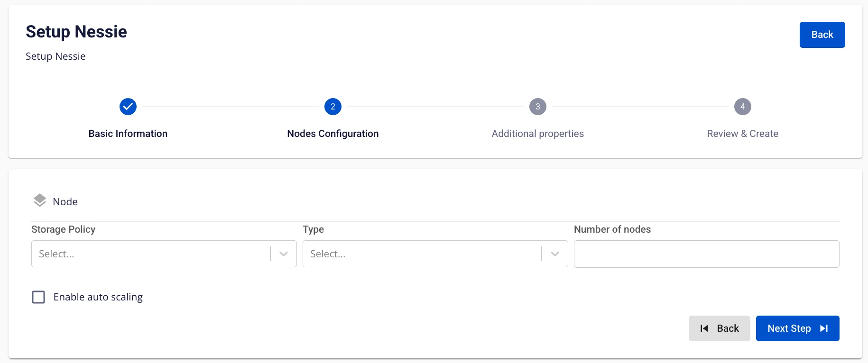Click the step 3 circle icon
The height and width of the screenshot is (363, 868).
click(538, 107)
